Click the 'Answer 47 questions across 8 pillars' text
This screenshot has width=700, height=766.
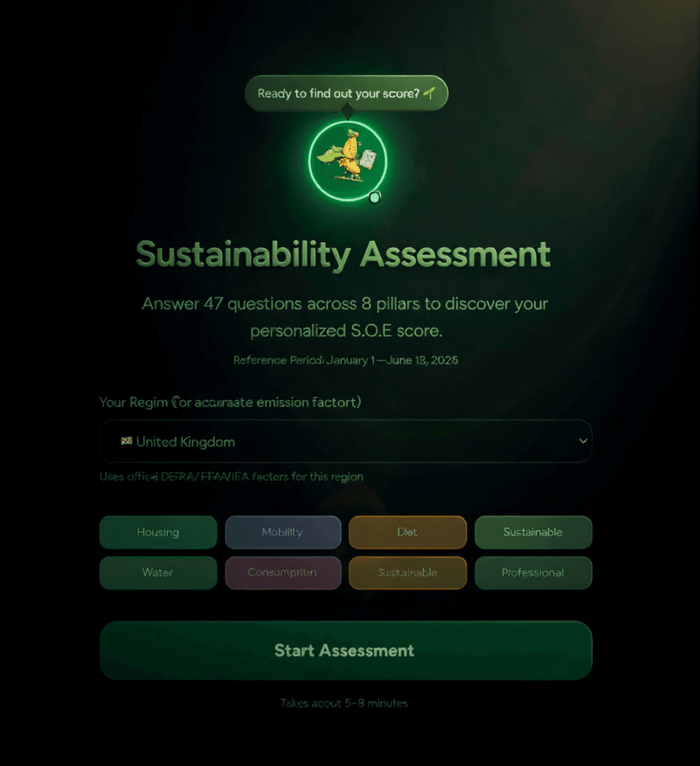[345, 317]
